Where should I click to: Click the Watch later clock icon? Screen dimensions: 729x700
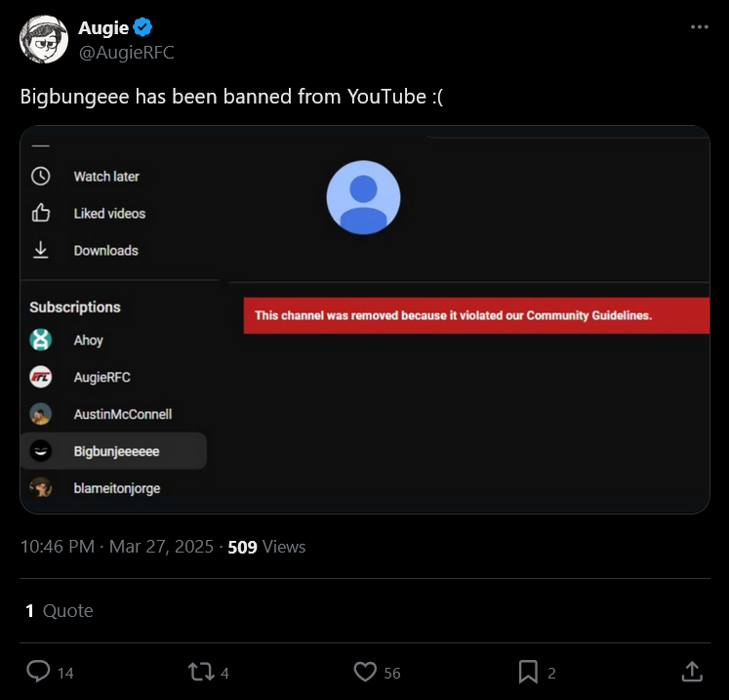tap(40, 177)
